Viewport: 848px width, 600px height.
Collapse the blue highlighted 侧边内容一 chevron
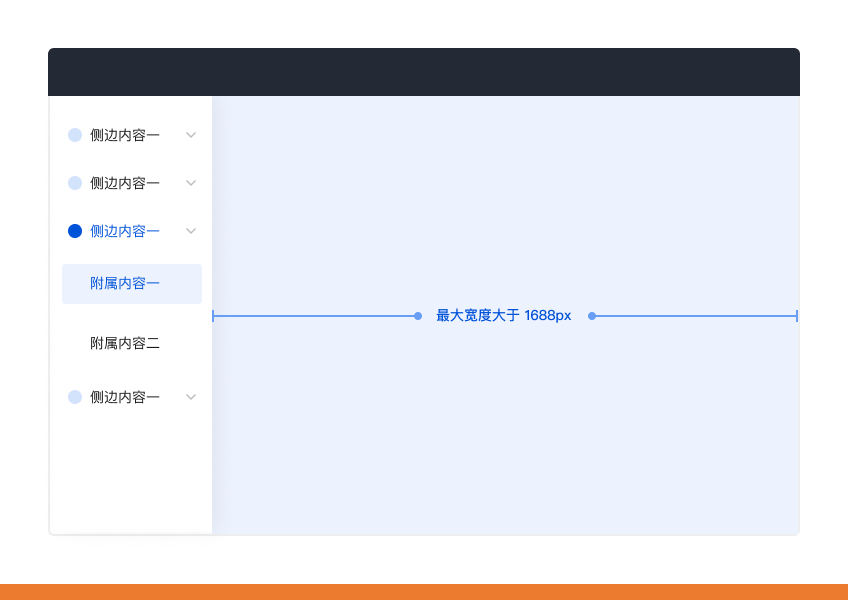191,231
